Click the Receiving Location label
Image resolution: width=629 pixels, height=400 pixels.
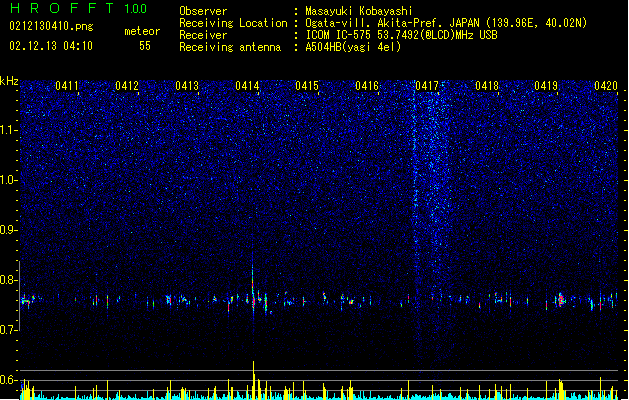233,23
